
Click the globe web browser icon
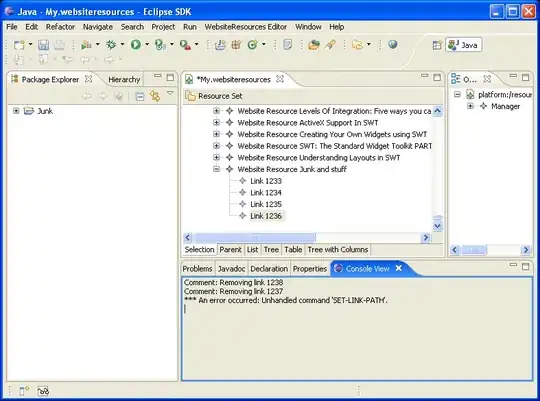click(x=393, y=44)
